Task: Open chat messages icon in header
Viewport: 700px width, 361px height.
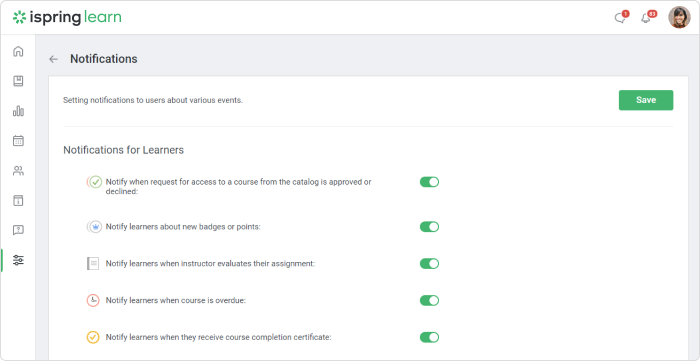Action: click(620, 18)
